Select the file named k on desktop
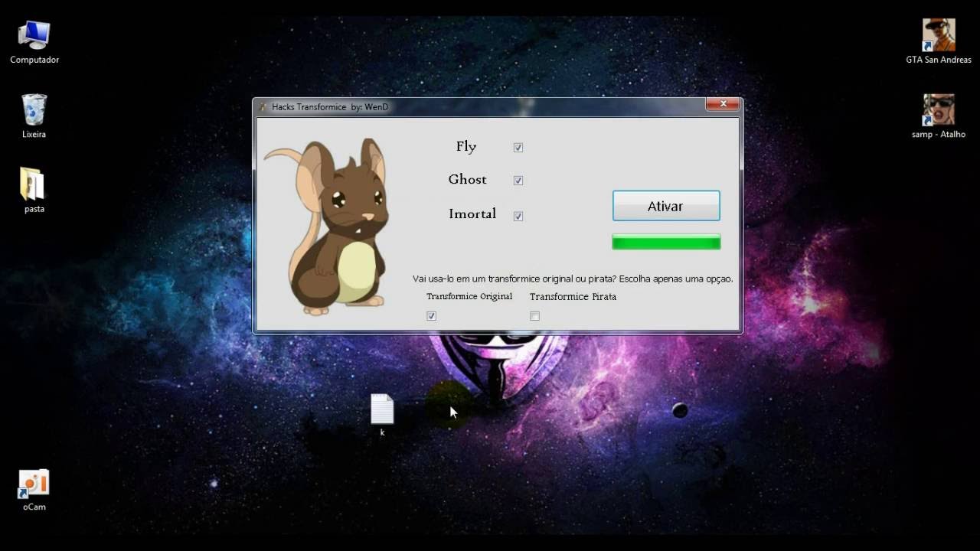This screenshot has width=980, height=551. [x=382, y=415]
